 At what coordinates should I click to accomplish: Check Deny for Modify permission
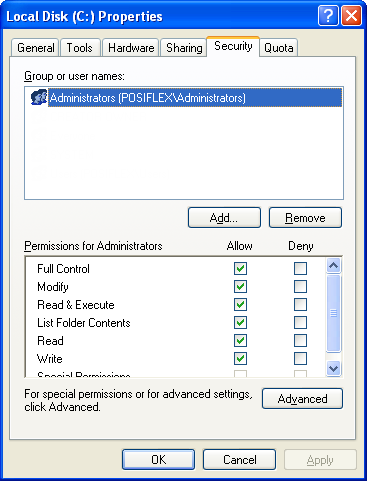click(300, 286)
